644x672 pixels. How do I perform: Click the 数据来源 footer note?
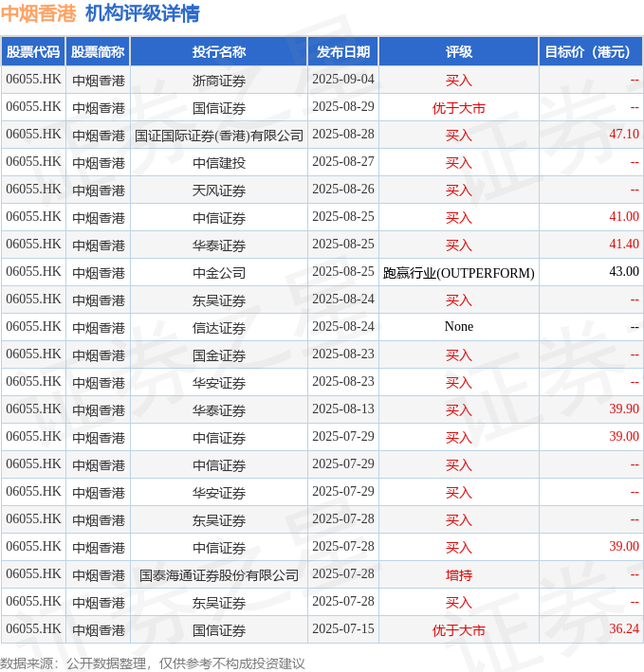click(153, 663)
